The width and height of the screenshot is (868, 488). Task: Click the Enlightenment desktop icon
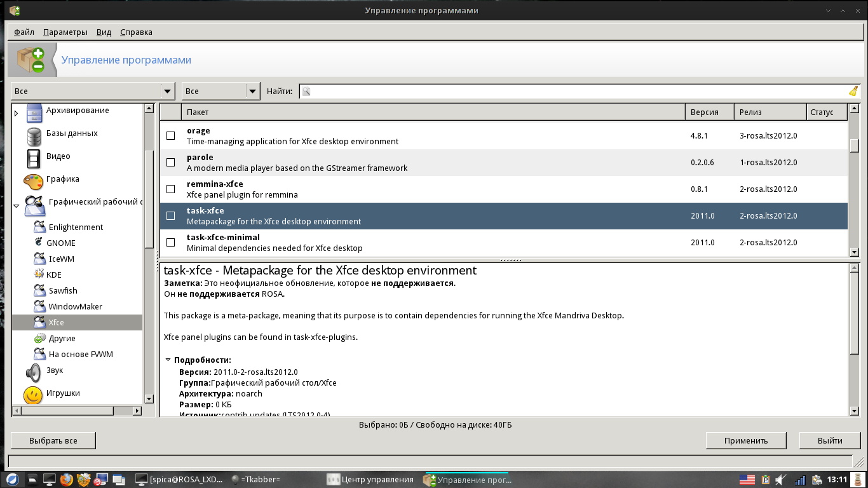(x=39, y=227)
